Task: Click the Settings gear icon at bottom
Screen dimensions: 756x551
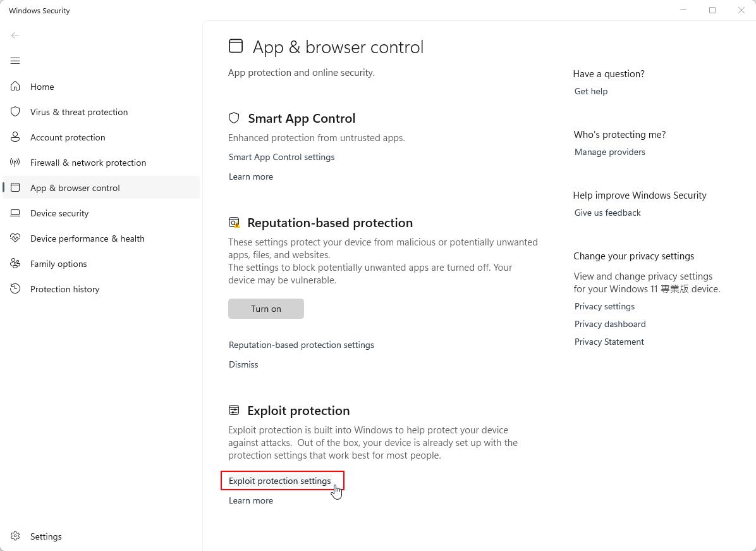Action: 15,536
